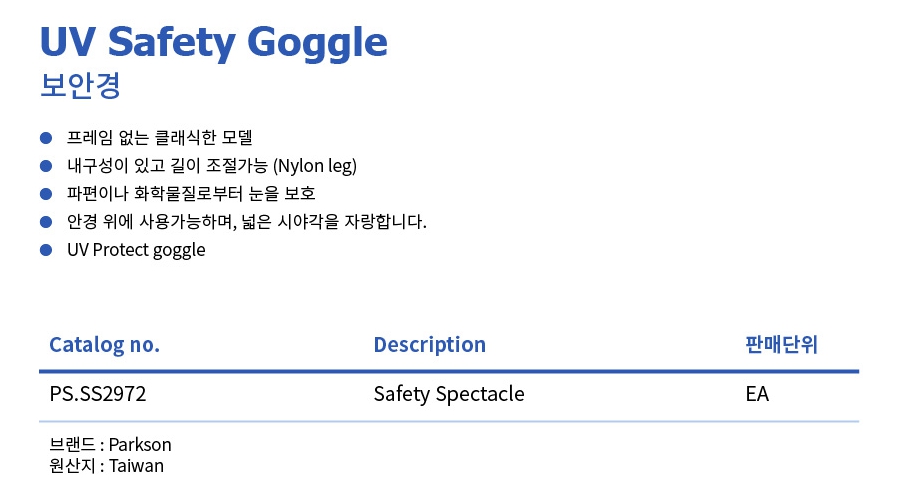
Task: Click the bullet beside the Nylon leg line
Action: 45,165
